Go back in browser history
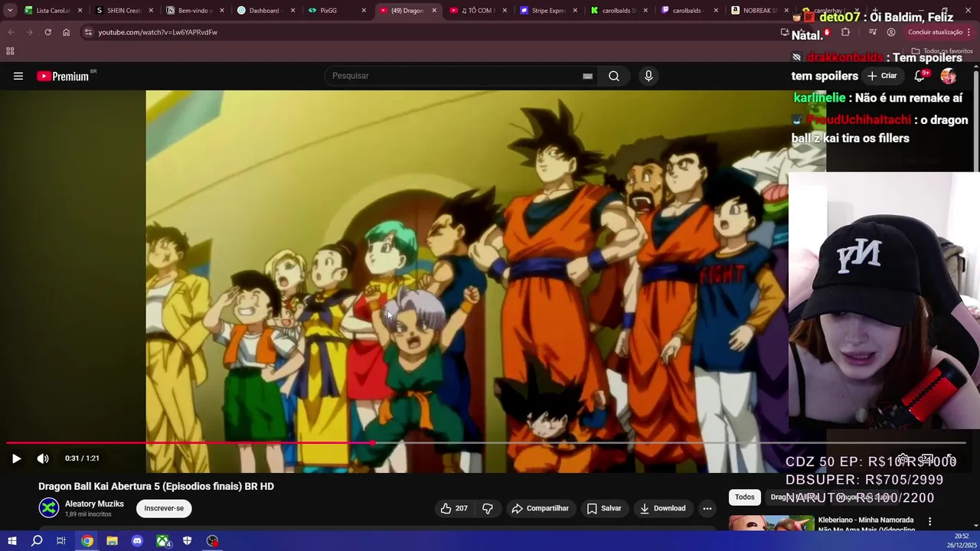The width and height of the screenshot is (980, 551). point(11,32)
